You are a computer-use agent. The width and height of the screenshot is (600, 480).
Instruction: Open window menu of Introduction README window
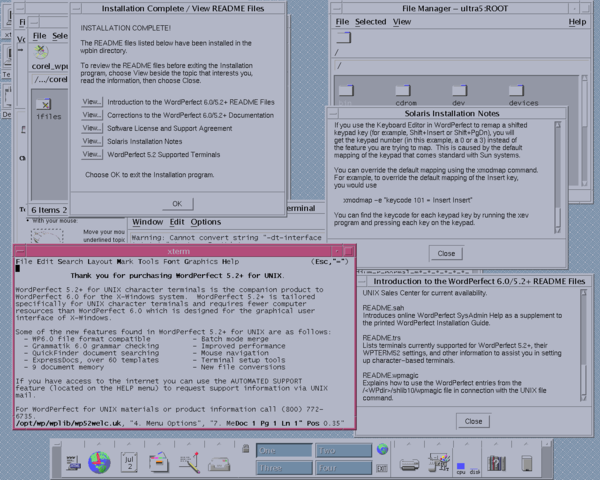click(362, 281)
